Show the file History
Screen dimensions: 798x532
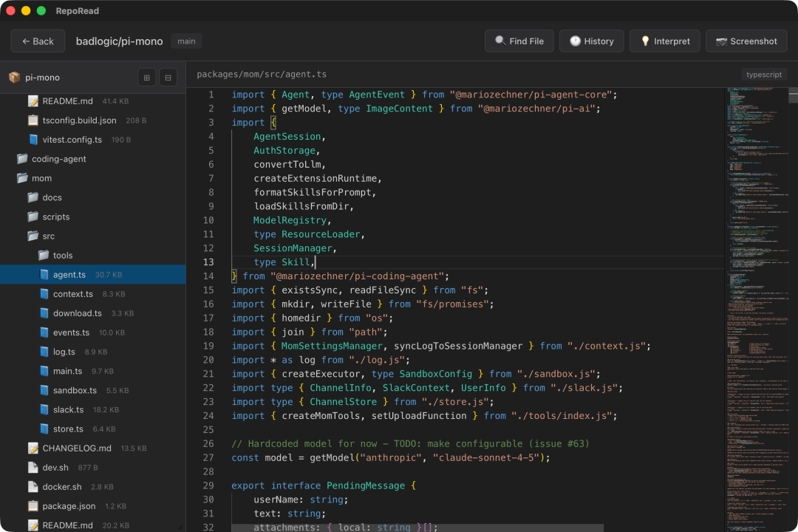pyautogui.click(x=592, y=41)
